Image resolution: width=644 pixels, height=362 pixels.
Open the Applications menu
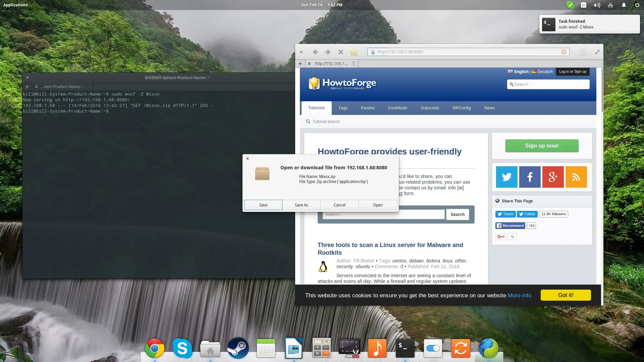(15, 5)
